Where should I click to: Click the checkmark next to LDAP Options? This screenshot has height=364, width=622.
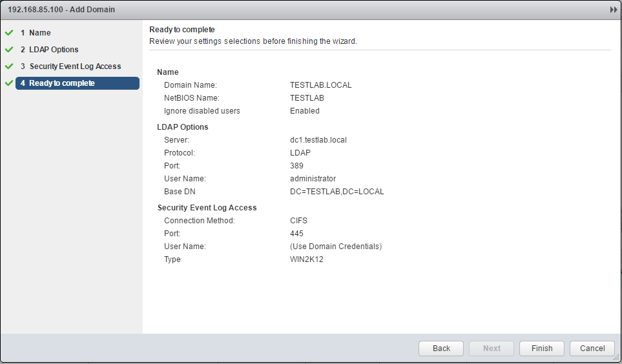pos(8,50)
